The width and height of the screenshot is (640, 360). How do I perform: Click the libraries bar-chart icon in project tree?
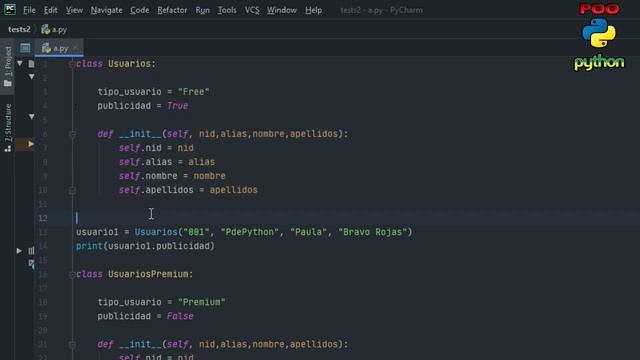click(31, 251)
